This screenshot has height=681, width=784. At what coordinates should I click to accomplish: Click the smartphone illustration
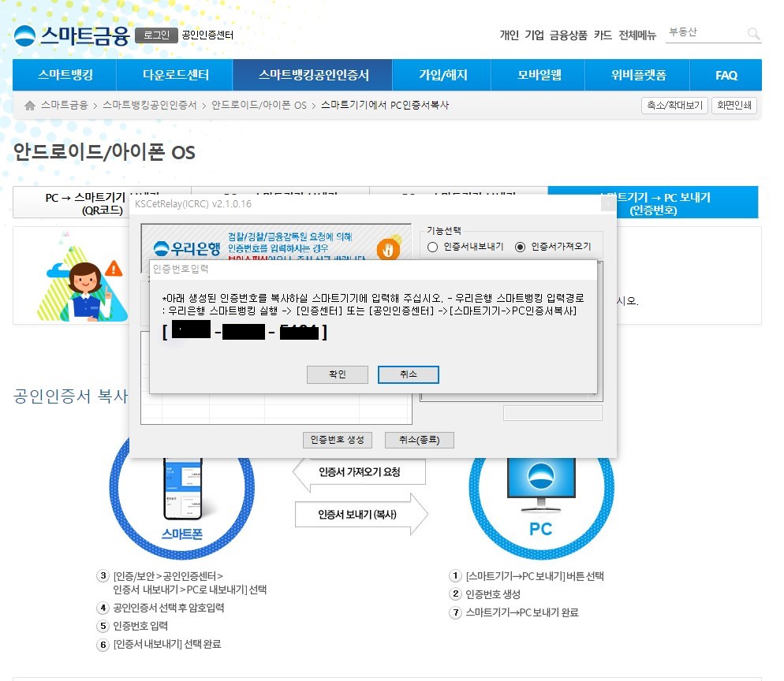point(183,489)
